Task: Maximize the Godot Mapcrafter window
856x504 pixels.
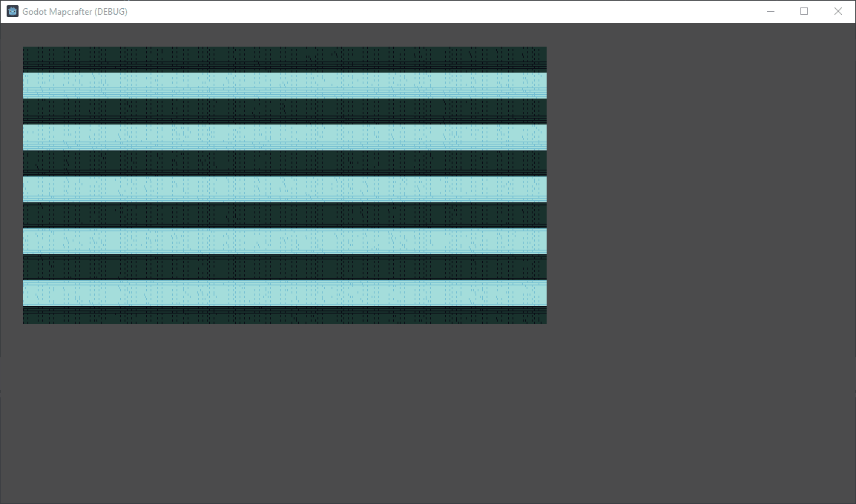Action: pyautogui.click(x=804, y=11)
